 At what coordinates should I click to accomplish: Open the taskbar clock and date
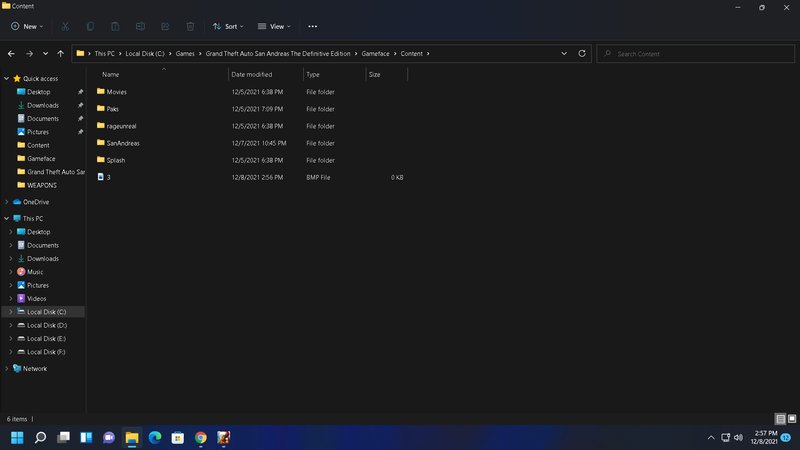pos(764,437)
